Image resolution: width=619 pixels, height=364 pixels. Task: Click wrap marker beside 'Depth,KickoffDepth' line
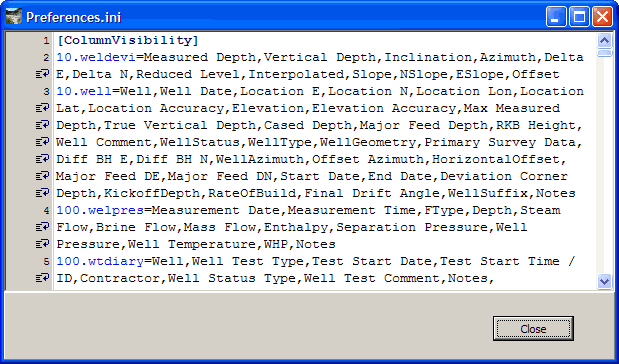coord(42,193)
